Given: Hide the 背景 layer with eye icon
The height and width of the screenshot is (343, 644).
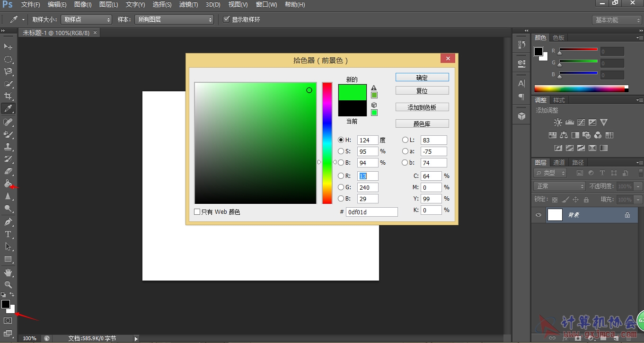Looking at the screenshot, I should [x=538, y=215].
